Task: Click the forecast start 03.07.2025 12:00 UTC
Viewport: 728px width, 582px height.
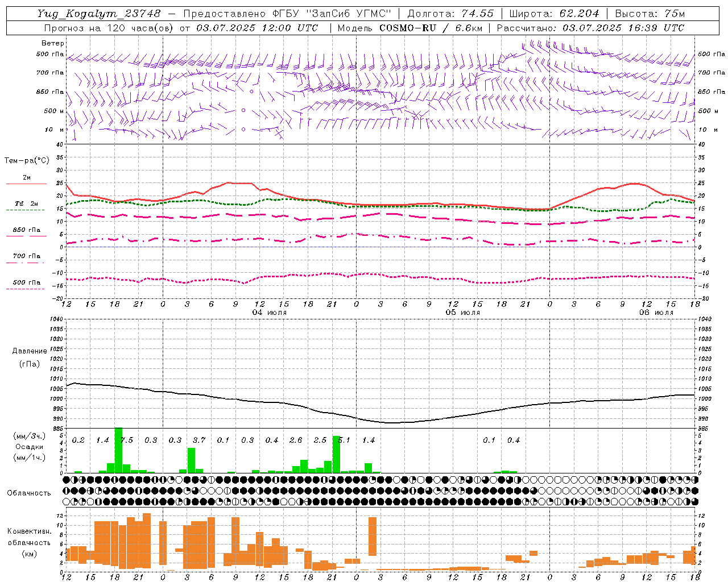Action: pos(257,28)
